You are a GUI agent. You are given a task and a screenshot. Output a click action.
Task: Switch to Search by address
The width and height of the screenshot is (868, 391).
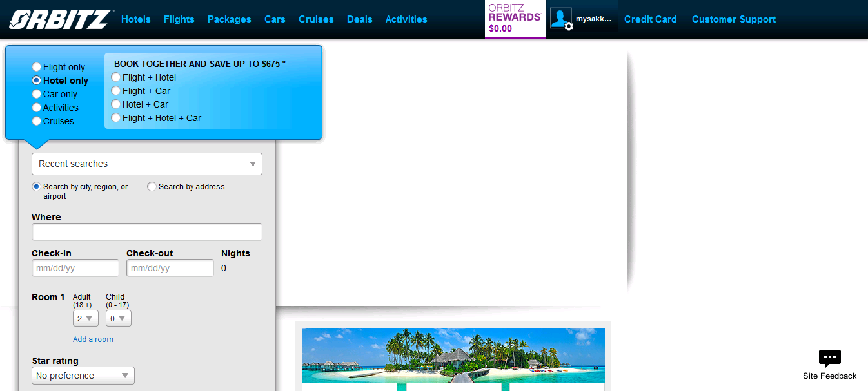tap(152, 187)
